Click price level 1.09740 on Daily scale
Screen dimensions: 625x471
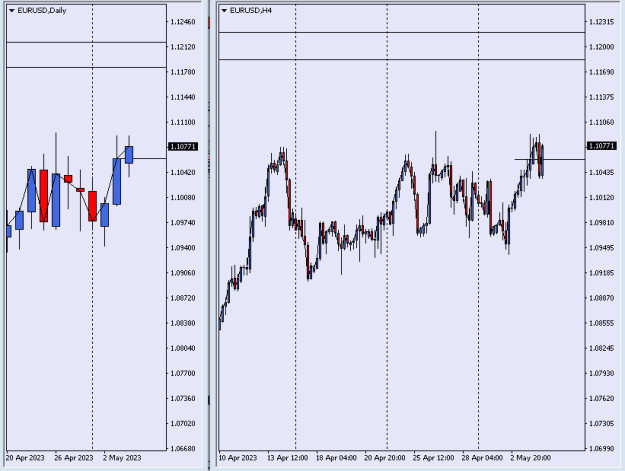click(183, 223)
